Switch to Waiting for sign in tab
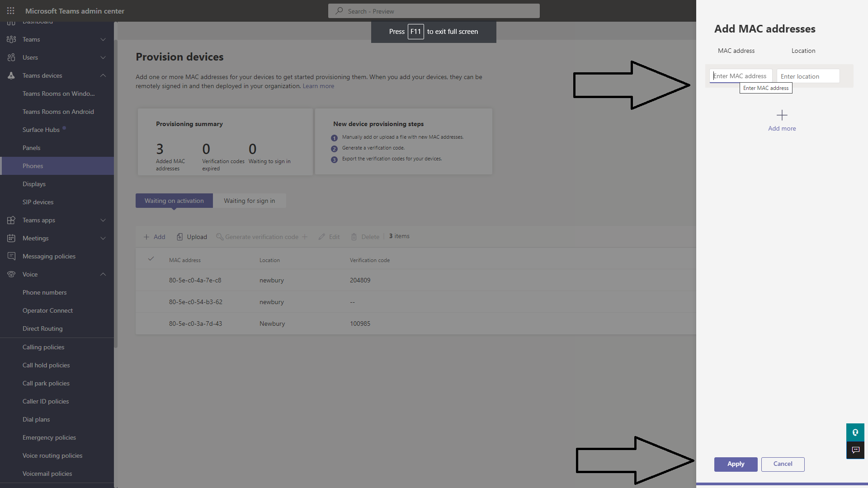The height and width of the screenshot is (488, 868). [249, 201]
